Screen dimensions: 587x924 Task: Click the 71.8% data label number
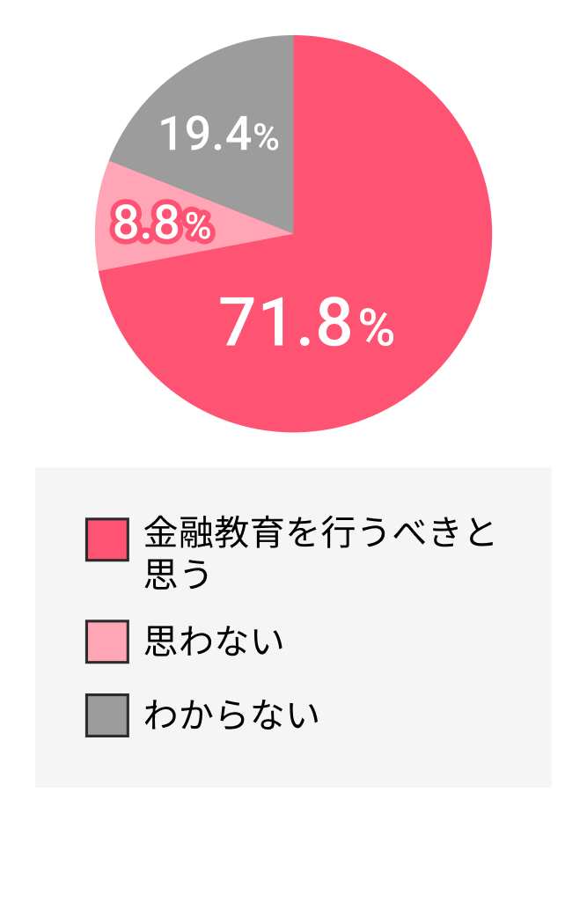[x=286, y=323]
